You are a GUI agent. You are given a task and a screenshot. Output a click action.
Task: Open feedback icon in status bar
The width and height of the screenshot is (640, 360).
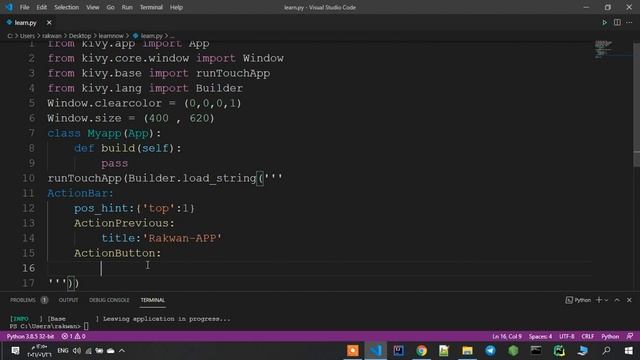pyautogui.click(x=630, y=336)
